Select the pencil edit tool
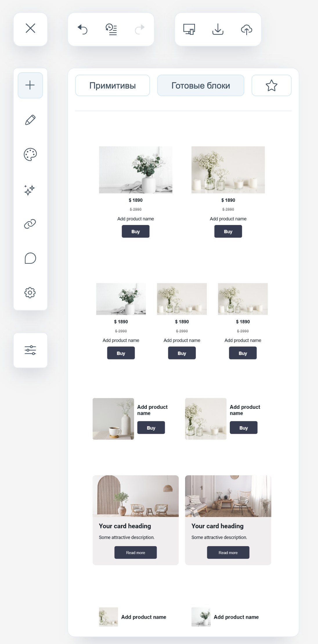This screenshot has width=318, height=644. [x=30, y=120]
